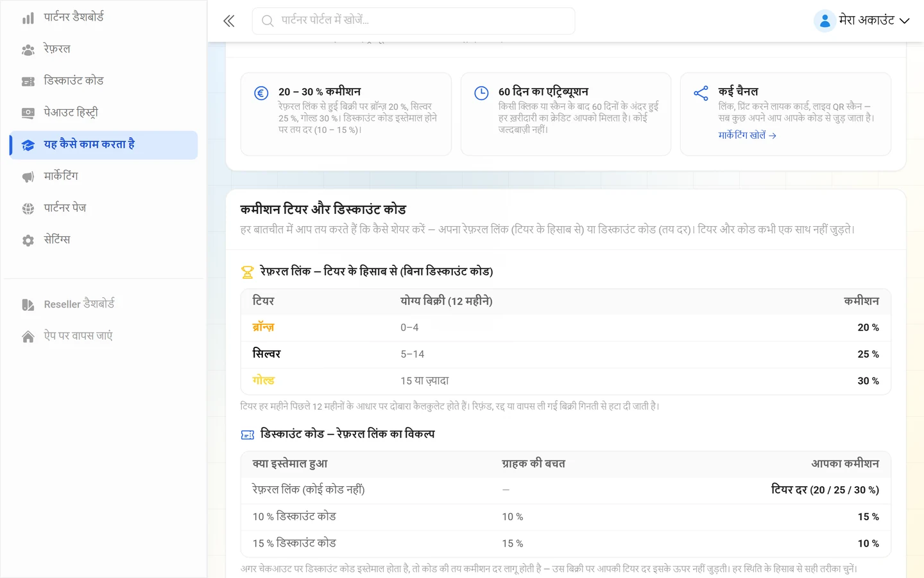This screenshot has height=578, width=924.
Task: Click the ब्रॉन्ज़ tier name
Action: pos(263,328)
